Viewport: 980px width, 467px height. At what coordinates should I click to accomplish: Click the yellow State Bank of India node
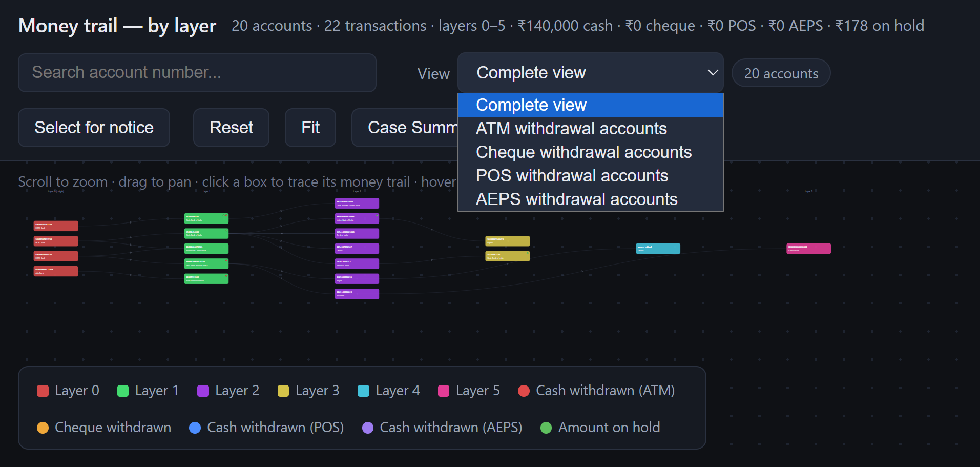508,256
